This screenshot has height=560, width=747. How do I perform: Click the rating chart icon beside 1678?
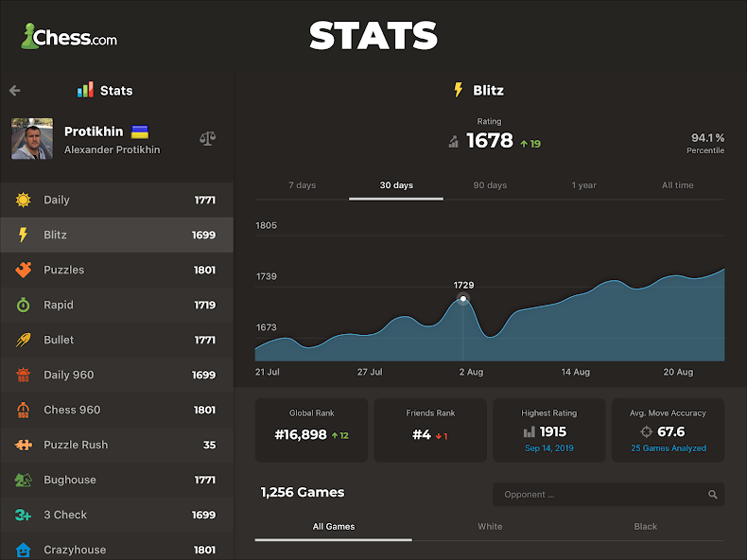tap(453, 142)
